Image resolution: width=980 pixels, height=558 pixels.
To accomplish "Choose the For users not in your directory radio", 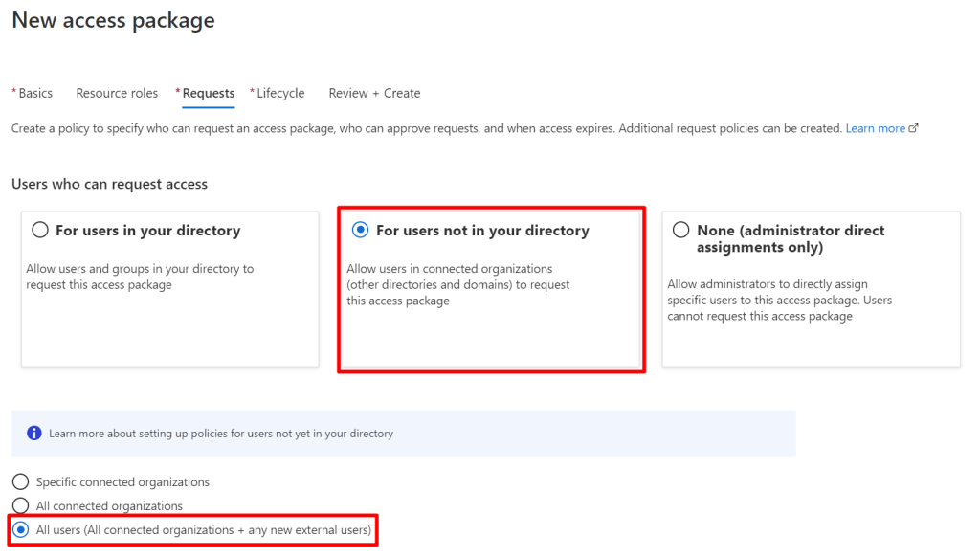I will click(361, 230).
